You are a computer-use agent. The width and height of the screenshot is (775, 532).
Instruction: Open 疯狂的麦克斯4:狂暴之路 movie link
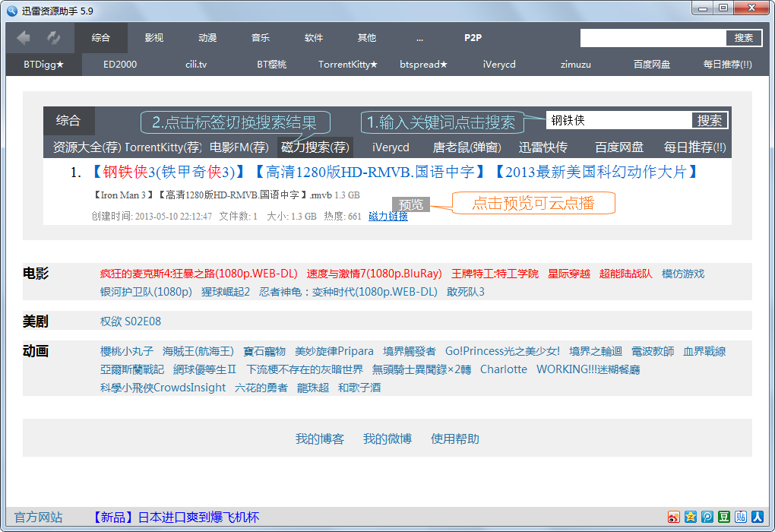(x=199, y=274)
